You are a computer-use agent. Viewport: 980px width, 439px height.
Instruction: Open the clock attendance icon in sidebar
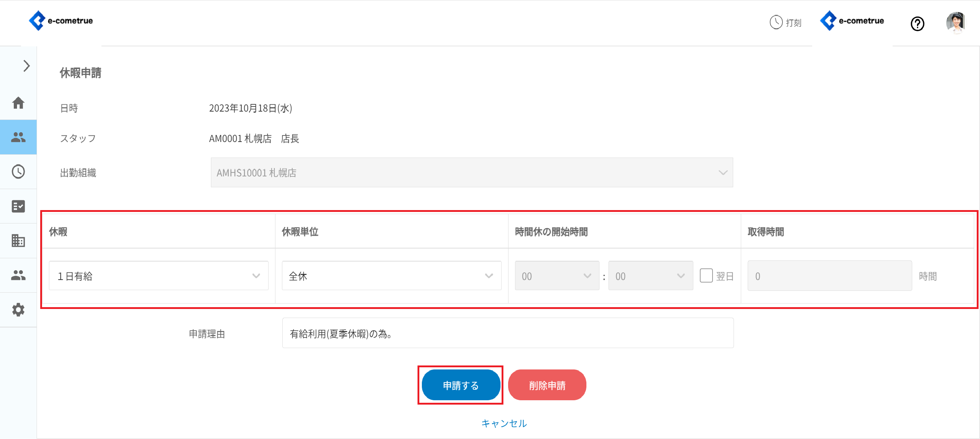tap(18, 172)
